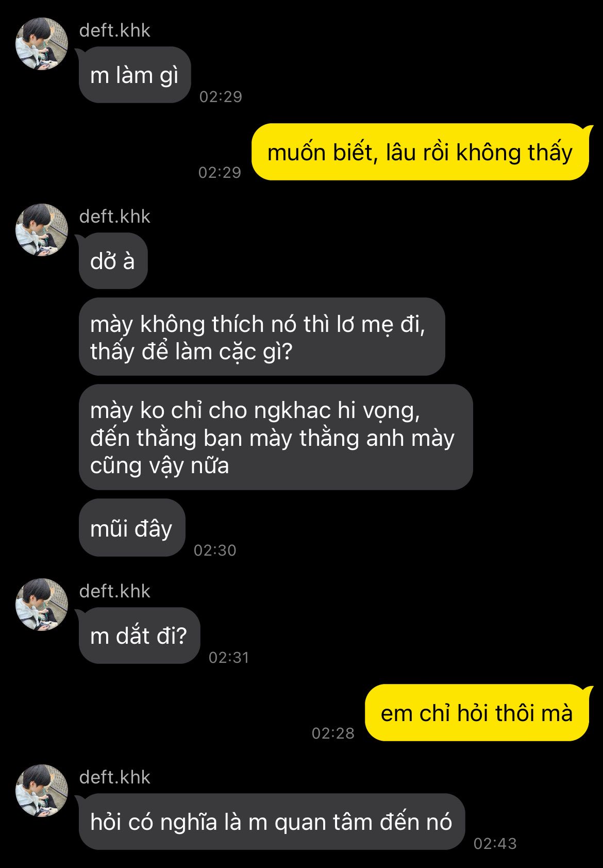Image resolution: width=603 pixels, height=868 pixels.
Task: Open deft.khk profile picture at top
Action: [x=42, y=44]
